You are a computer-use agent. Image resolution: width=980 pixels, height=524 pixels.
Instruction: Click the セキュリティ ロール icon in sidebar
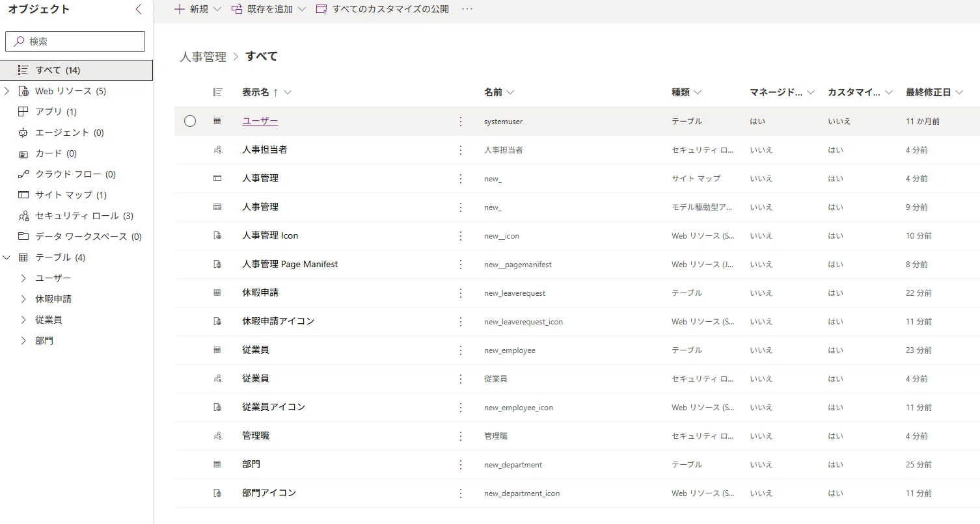(23, 216)
